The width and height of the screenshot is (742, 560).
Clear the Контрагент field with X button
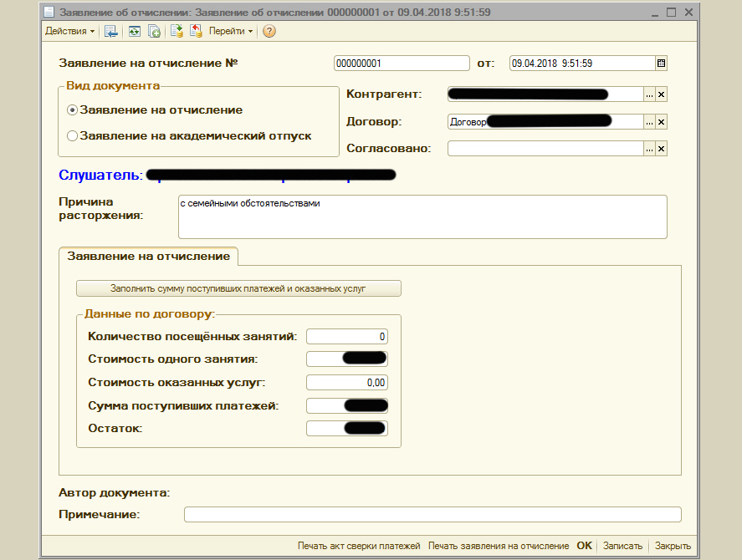[x=661, y=94]
